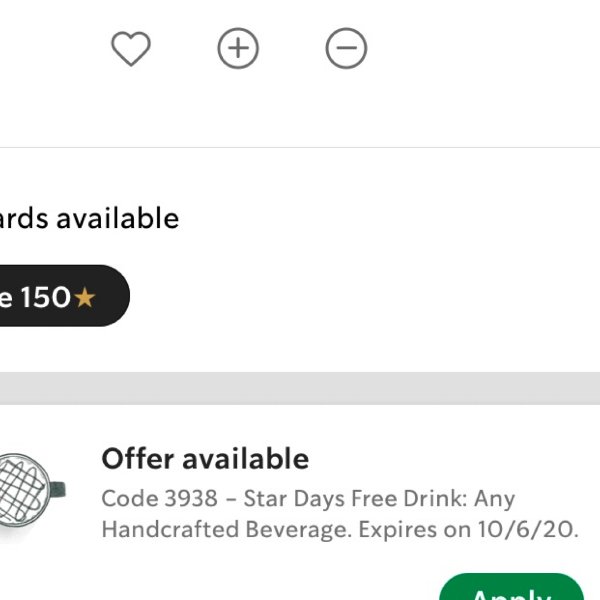The width and height of the screenshot is (600, 600).
Task: Select the 150 stars reward pill
Action: (64, 296)
